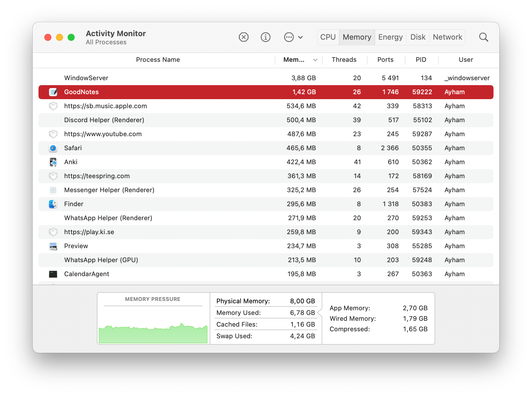Select the GoodNotes process name
The width and height of the screenshot is (532, 396).
coord(81,92)
